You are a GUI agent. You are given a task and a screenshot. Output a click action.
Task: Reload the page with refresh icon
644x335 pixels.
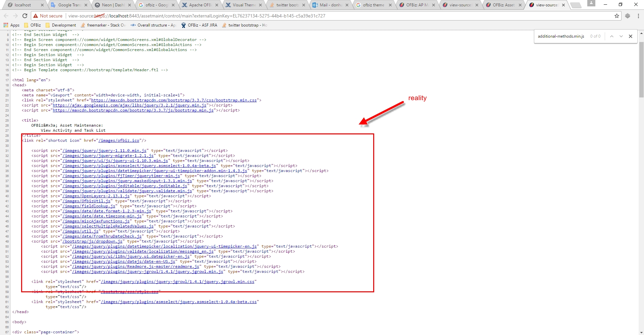(25, 16)
